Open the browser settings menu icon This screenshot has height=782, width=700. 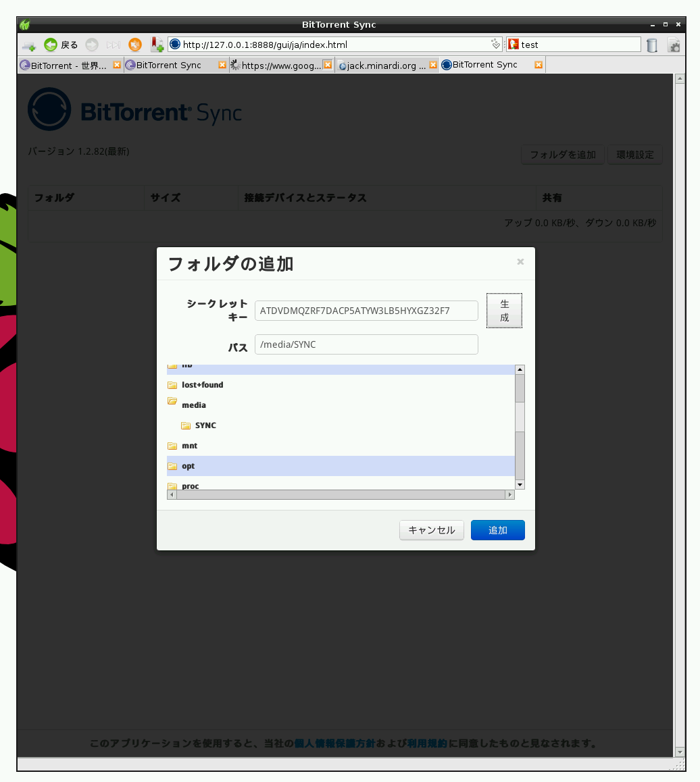[x=674, y=45]
